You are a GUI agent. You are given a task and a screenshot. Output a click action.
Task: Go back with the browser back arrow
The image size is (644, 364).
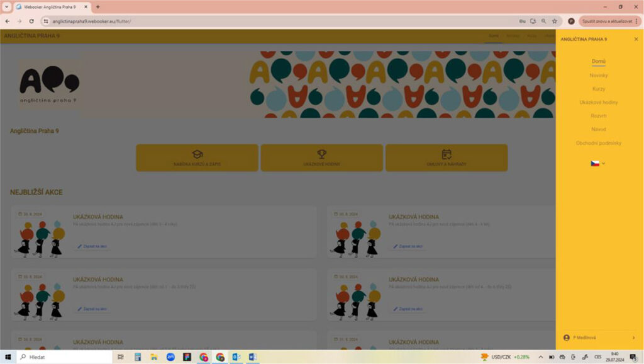[8, 21]
